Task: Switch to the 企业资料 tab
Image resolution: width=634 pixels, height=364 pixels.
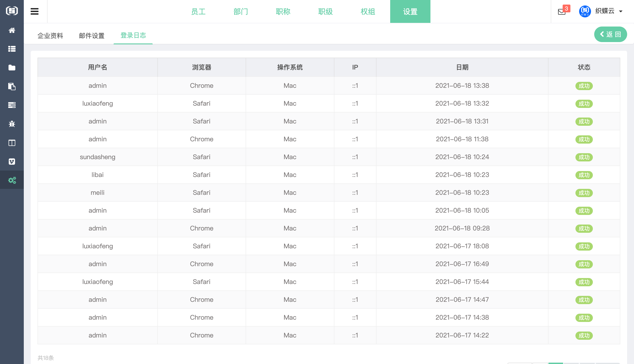Action: pos(50,35)
